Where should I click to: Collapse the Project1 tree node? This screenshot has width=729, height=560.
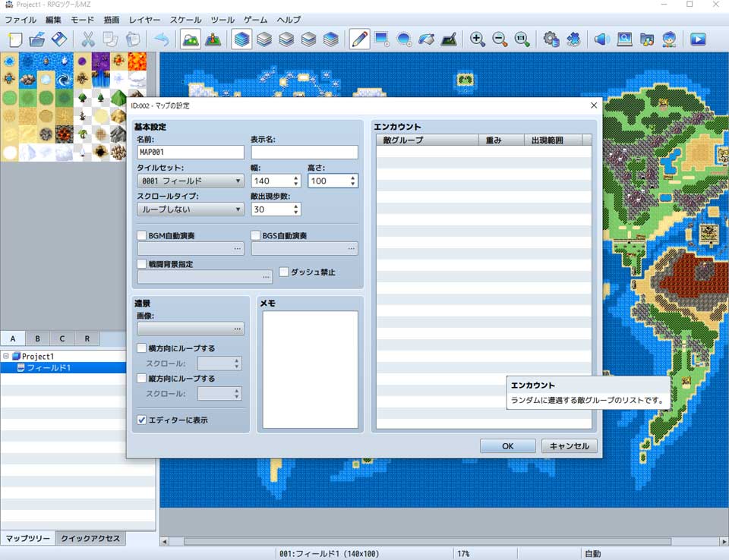pyautogui.click(x=6, y=356)
